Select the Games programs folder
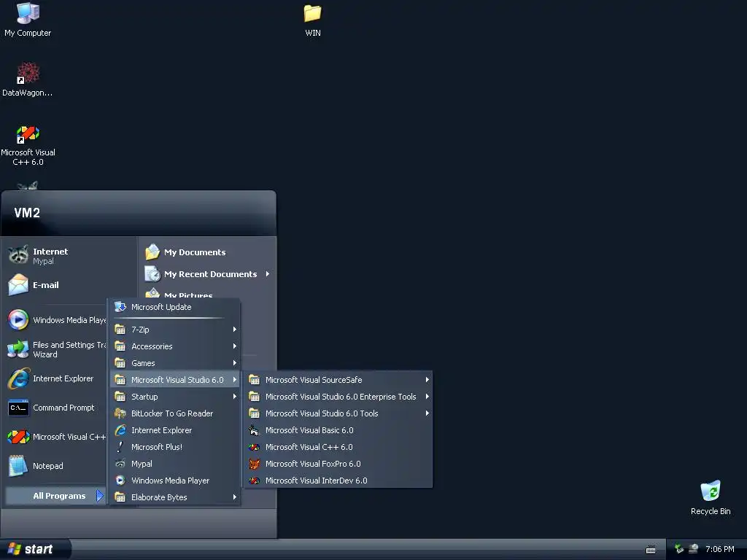The width and height of the screenshot is (747, 560). pyautogui.click(x=175, y=363)
